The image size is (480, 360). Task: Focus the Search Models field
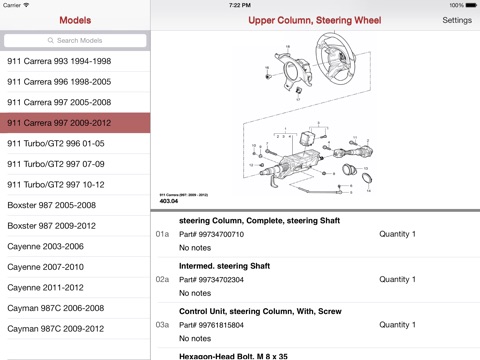click(75, 40)
